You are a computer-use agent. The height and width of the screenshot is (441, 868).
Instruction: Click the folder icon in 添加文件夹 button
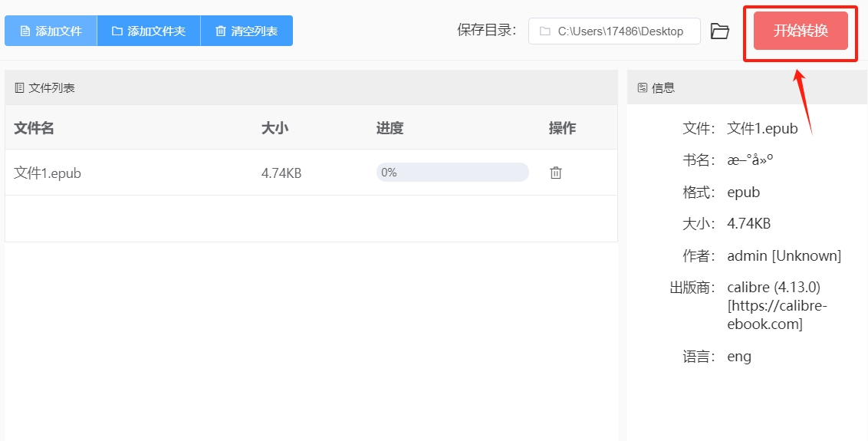117,31
